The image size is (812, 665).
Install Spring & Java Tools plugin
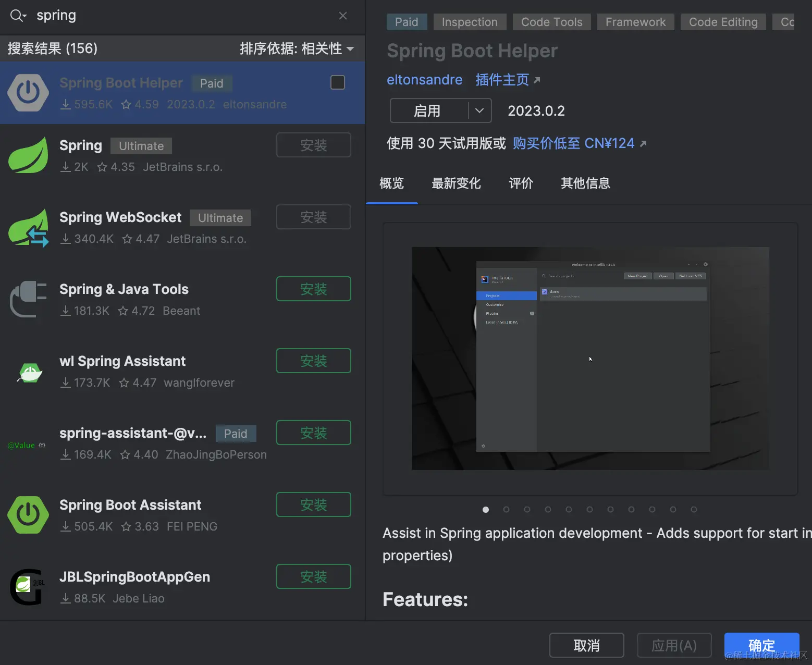[314, 289]
